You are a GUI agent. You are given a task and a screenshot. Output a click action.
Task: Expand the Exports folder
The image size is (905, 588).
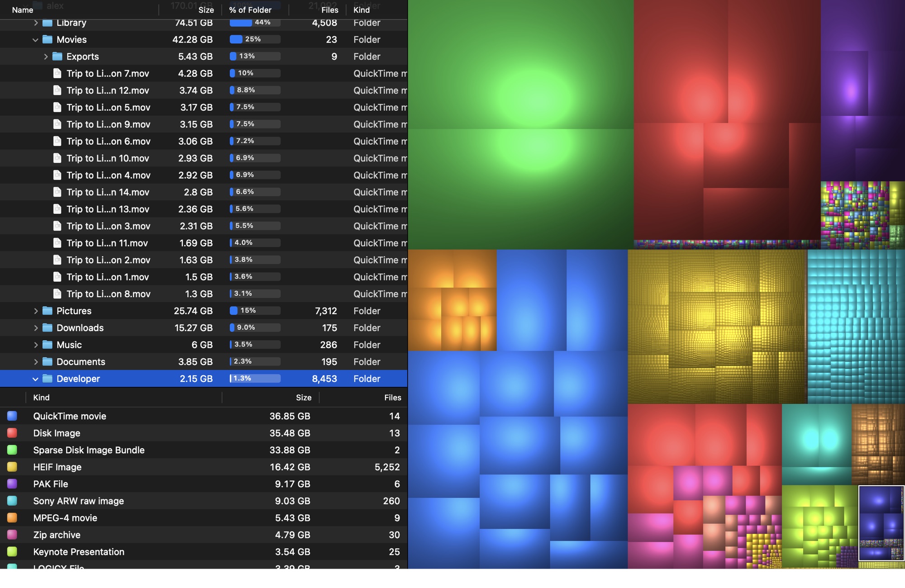tap(45, 57)
